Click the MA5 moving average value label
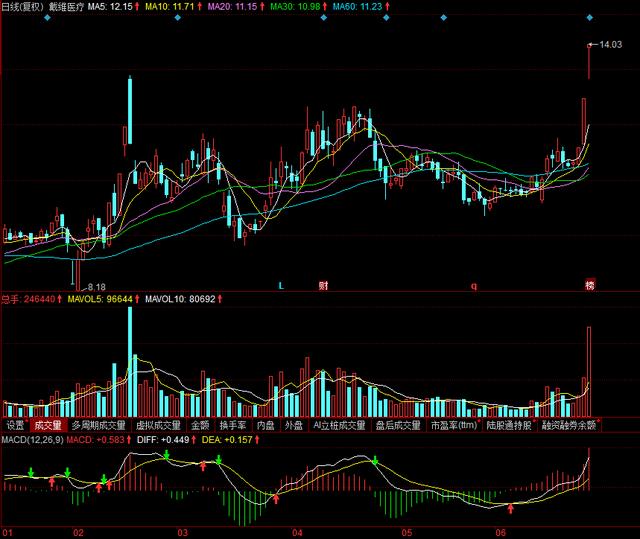Screen dimensions: 640x539 tap(110, 7)
